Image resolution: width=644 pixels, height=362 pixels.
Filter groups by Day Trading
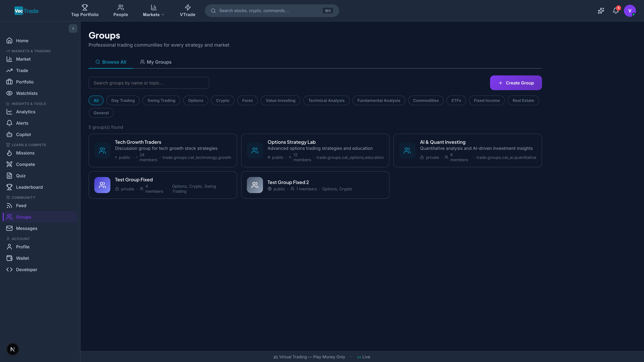(x=123, y=100)
